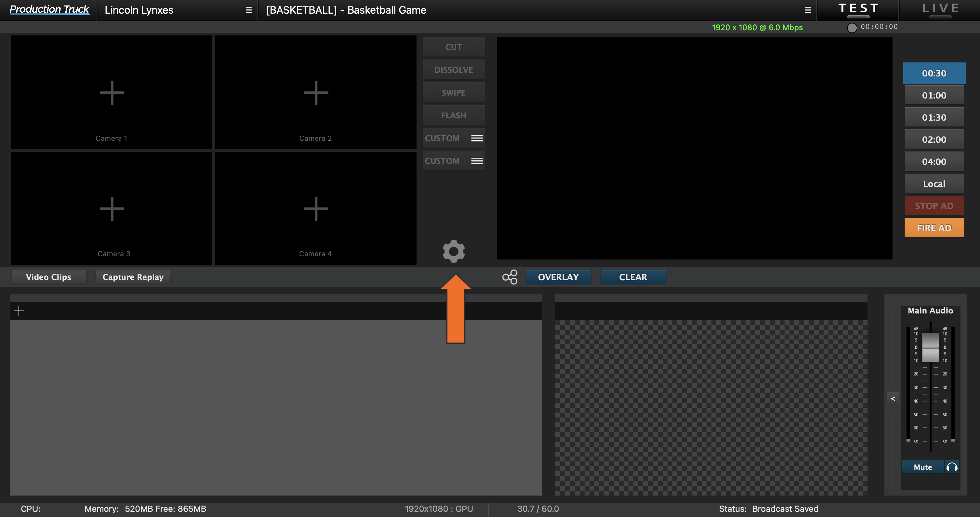Select the 01:00 ad duration
The image size is (980, 517).
(x=934, y=95)
